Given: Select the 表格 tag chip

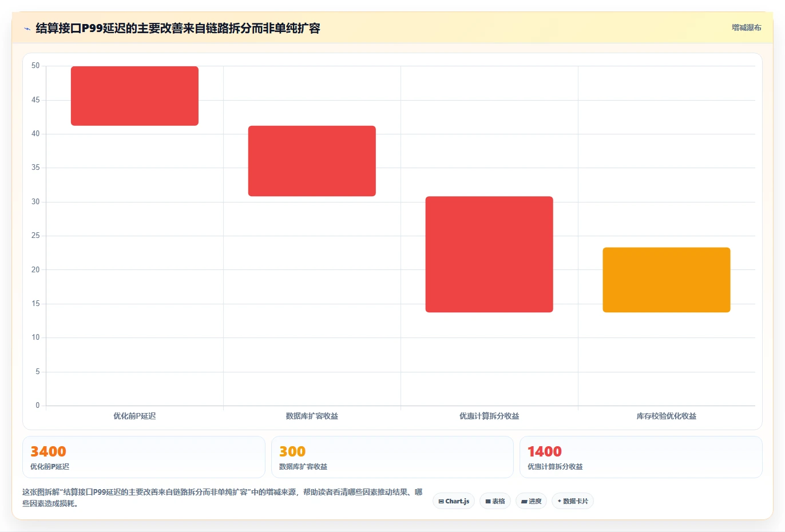Looking at the screenshot, I should (x=495, y=501).
